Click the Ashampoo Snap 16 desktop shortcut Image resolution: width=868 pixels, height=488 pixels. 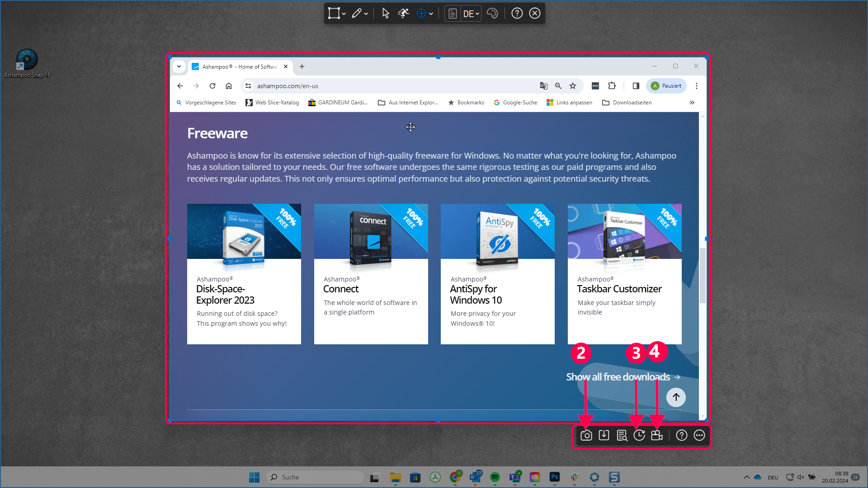pyautogui.click(x=27, y=64)
